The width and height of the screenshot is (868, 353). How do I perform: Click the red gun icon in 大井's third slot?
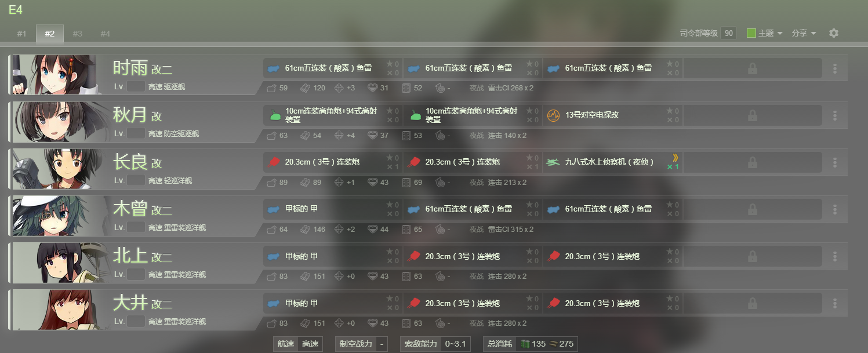[554, 303]
